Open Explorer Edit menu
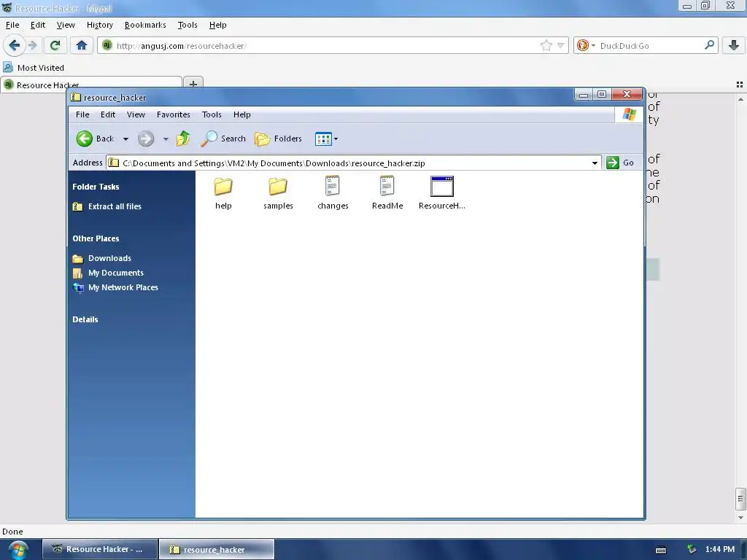 coord(108,114)
